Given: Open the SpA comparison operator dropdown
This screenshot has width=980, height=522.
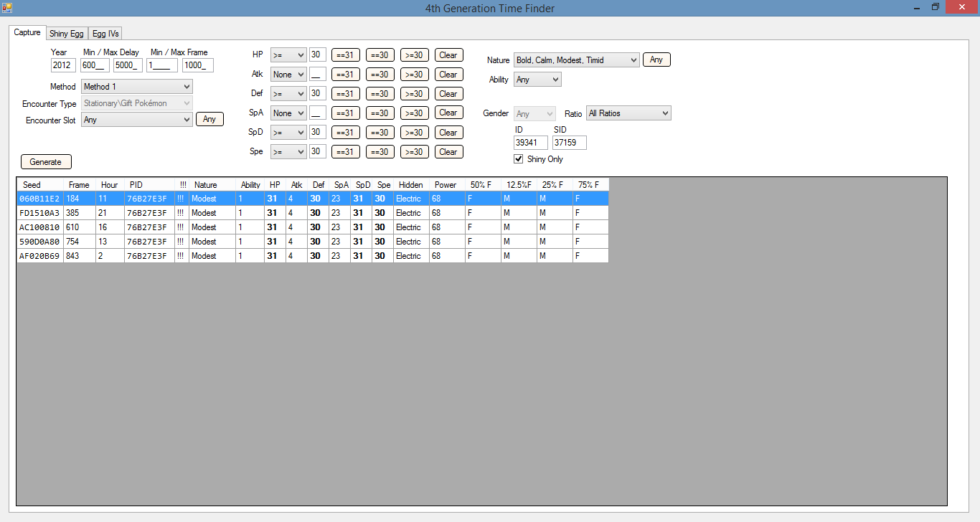Looking at the screenshot, I should tap(288, 113).
